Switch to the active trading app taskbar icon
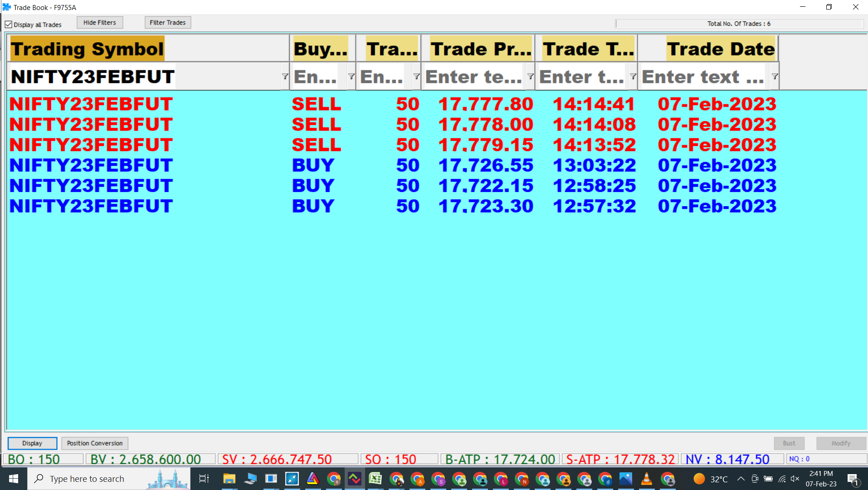Viewport: 868px width, 490px height. (x=354, y=479)
